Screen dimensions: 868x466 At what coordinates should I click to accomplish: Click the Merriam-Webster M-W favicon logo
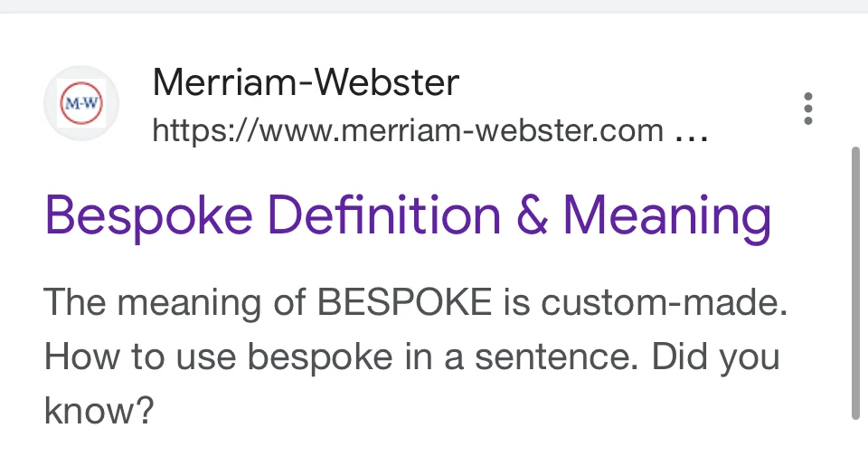pyautogui.click(x=81, y=104)
